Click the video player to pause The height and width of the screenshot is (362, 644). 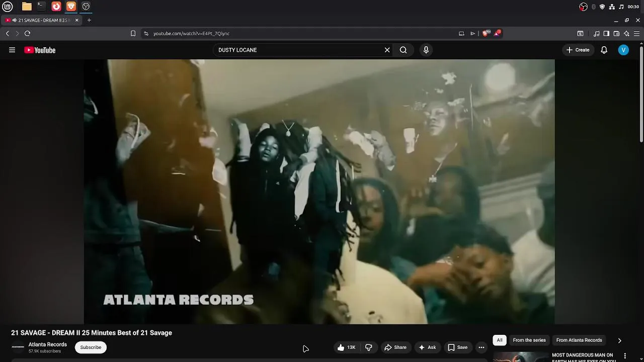[x=319, y=192]
